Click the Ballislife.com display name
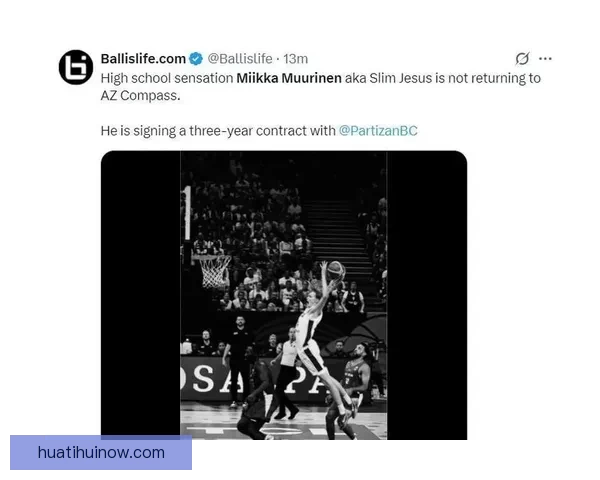 [x=143, y=59]
